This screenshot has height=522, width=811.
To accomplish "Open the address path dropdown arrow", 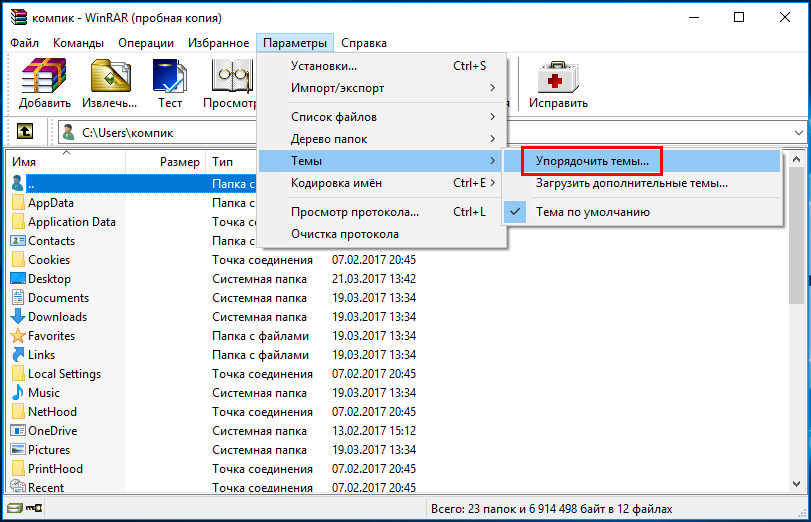I will [798, 133].
